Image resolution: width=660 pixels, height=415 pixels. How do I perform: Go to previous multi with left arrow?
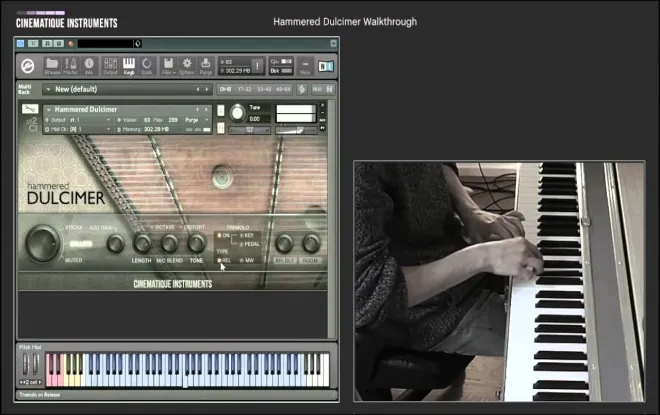click(x=197, y=89)
